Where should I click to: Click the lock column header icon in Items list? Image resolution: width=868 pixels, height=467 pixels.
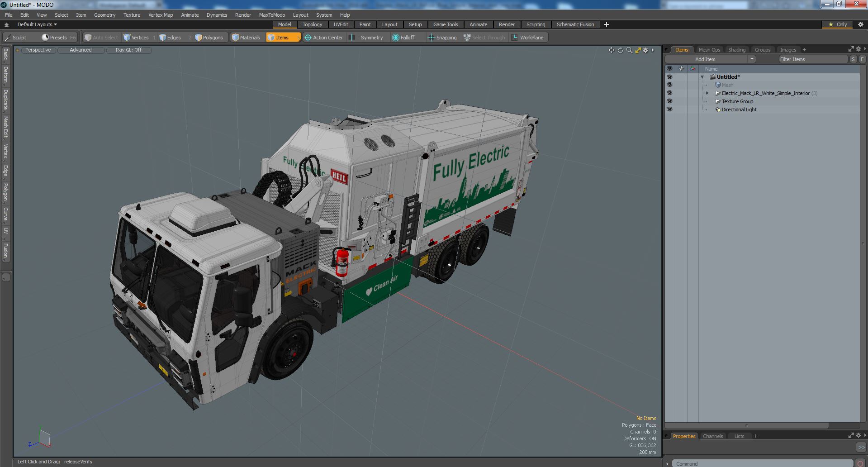(x=681, y=69)
